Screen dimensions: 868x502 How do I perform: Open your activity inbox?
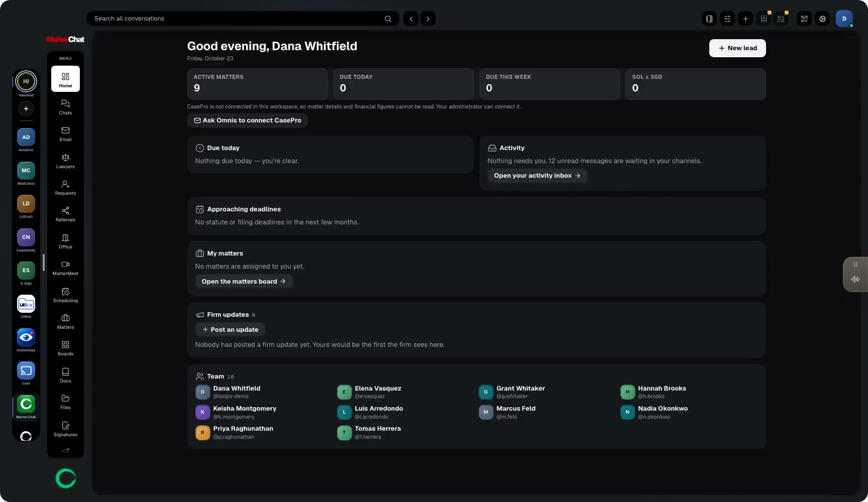(x=537, y=176)
